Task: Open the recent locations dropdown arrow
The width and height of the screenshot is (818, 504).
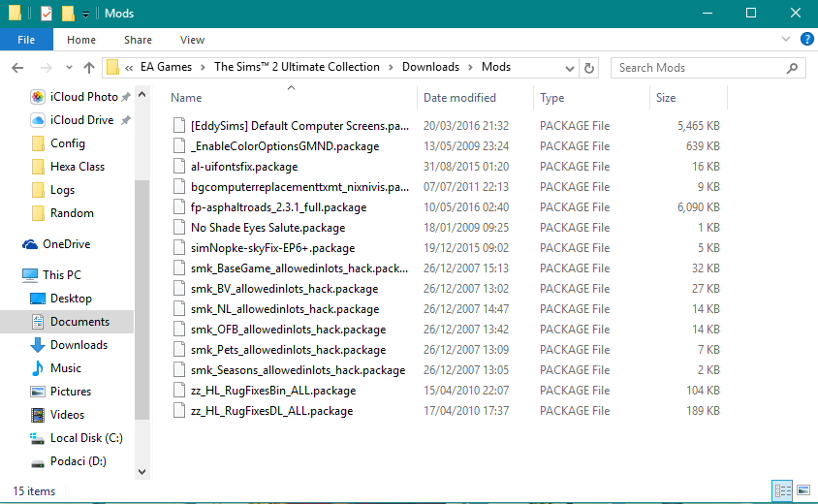Action: click(x=67, y=68)
